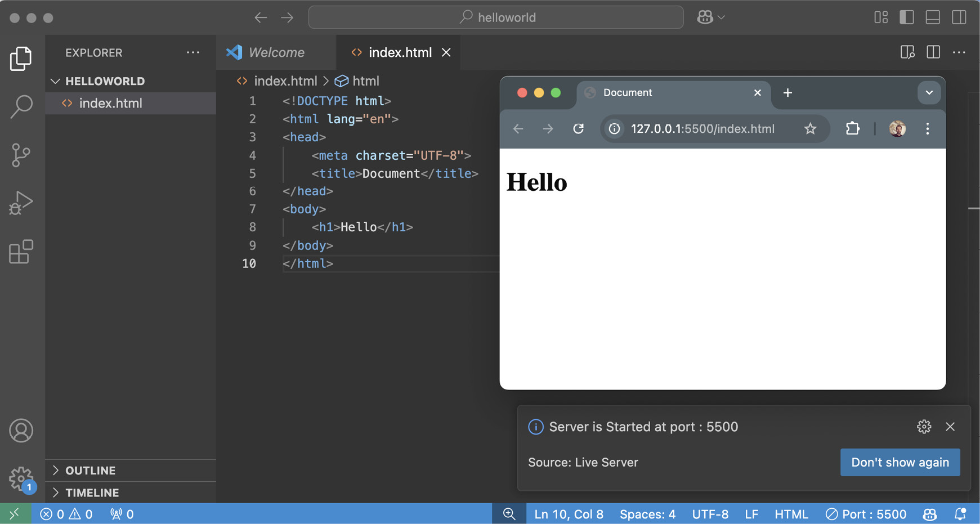The image size is (980, 524).
Task: Open the Manage gear with update badge
Action: point(21,479)
